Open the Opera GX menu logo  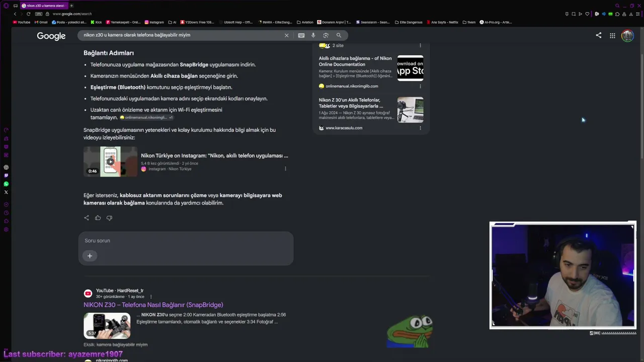point(6,6)
